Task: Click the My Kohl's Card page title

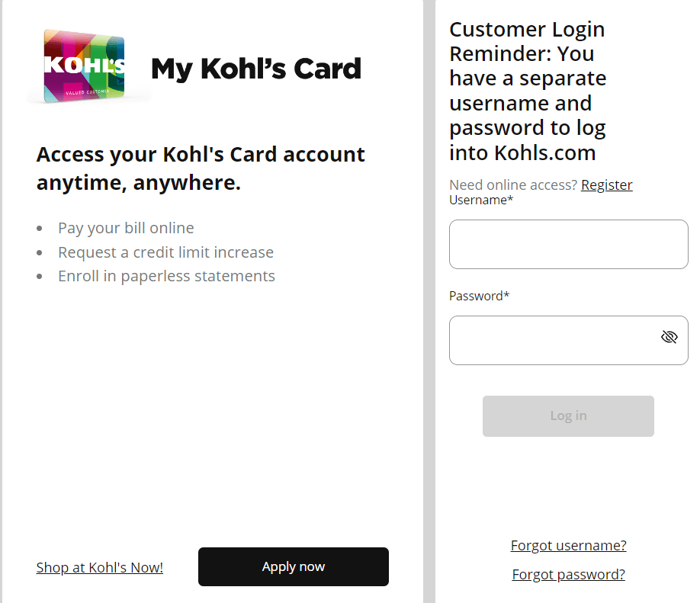Action: (256, 69)
